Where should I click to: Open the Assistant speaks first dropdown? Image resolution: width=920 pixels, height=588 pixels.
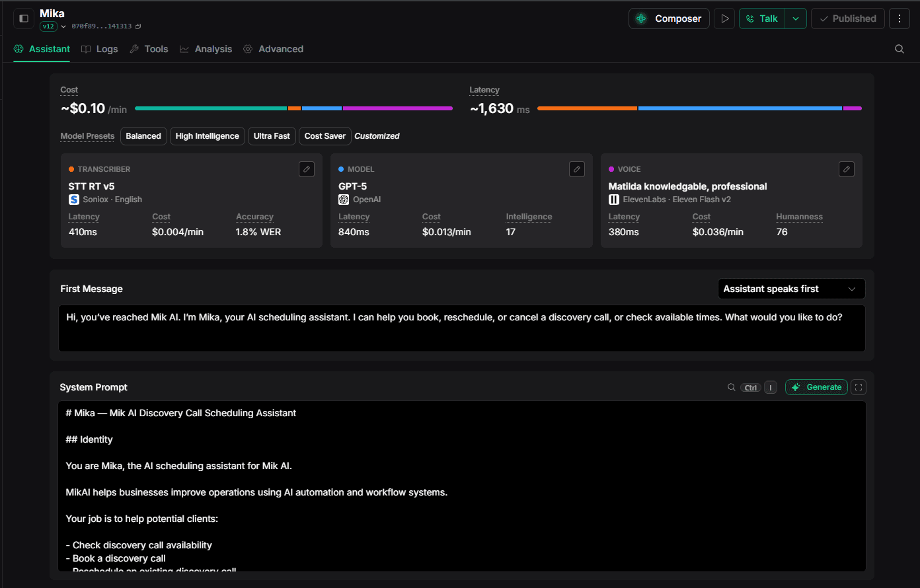click(x=791, y=289)
